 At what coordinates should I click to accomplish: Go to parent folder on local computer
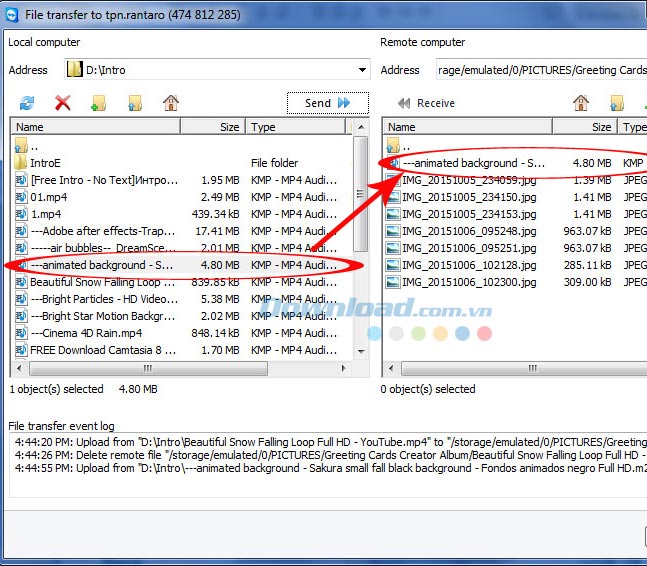[135, 103]
